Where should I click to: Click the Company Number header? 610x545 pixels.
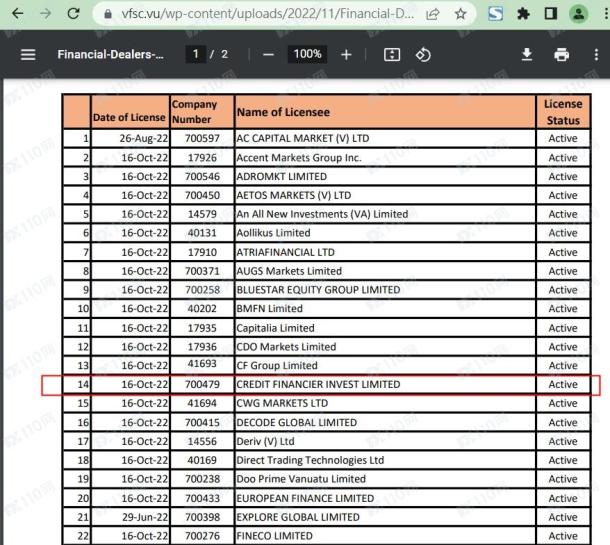point(194,112)
